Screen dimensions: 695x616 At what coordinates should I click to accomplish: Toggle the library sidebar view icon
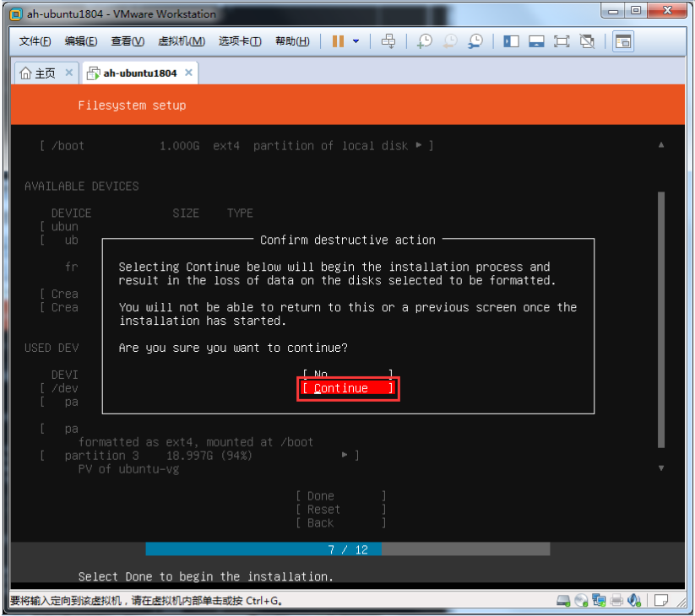click(511, 41)
